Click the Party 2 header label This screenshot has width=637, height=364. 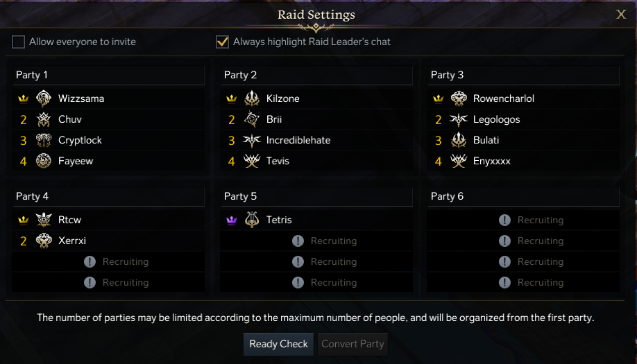point(240,75)
